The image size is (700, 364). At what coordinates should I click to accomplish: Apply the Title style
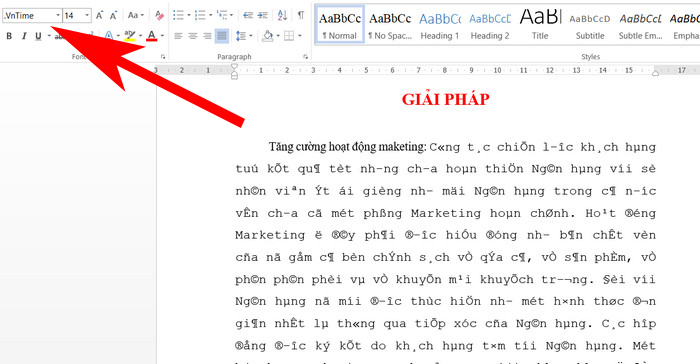click(540, 25)
